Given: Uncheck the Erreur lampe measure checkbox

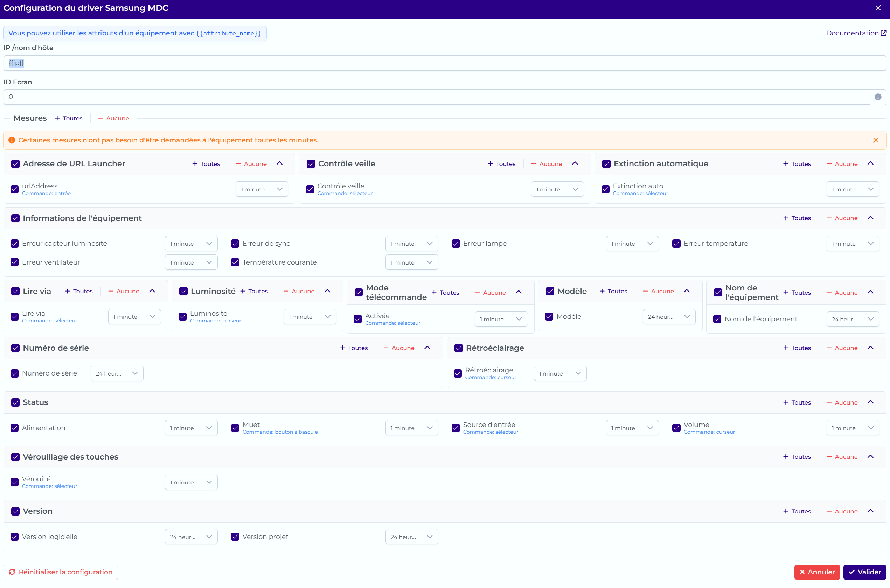Looking at the screenshot, I should click(456, 244).
